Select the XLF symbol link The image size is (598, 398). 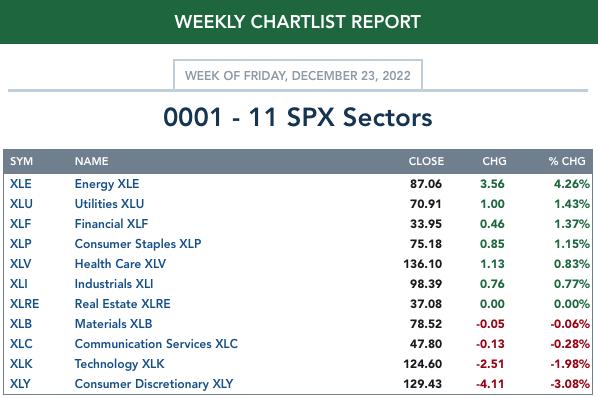[x=21, y=224]
